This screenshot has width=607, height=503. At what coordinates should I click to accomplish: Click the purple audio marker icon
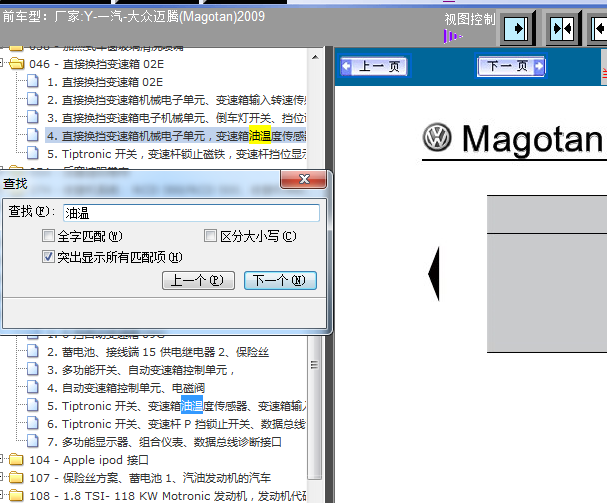pos(452,37)
